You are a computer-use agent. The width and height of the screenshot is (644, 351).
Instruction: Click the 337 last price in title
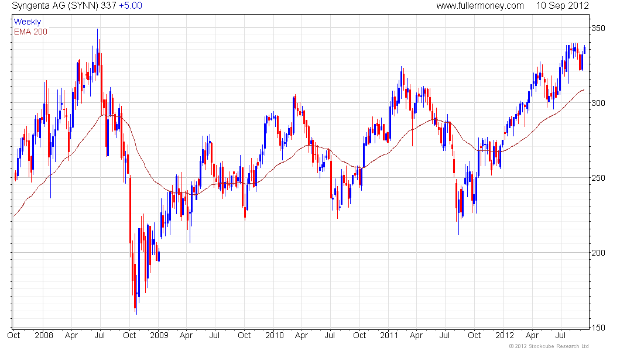(x=109, y=6)
